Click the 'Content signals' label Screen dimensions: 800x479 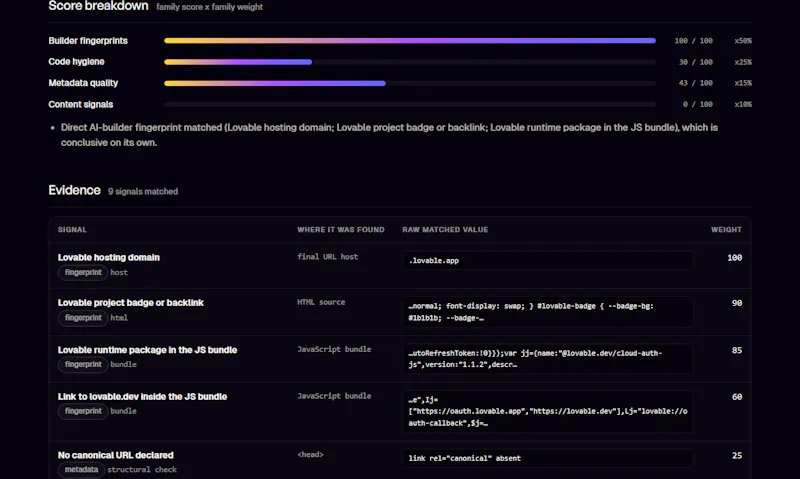81,104
